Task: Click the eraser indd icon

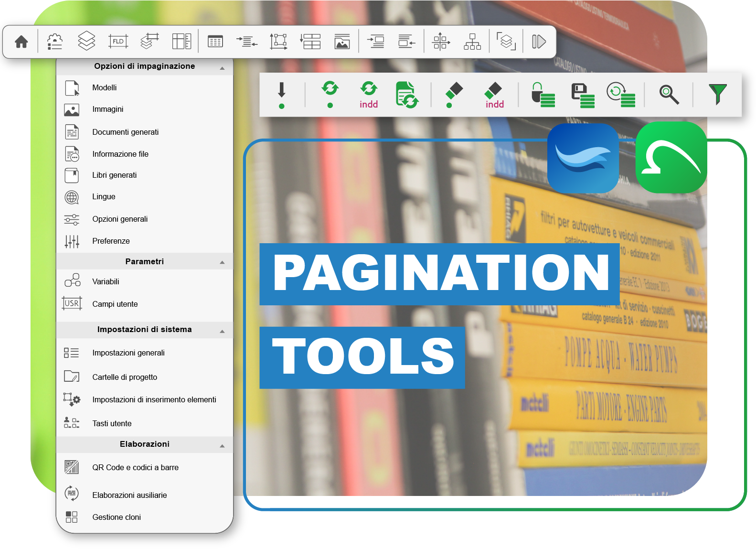Action: click(x=494, y=95)
